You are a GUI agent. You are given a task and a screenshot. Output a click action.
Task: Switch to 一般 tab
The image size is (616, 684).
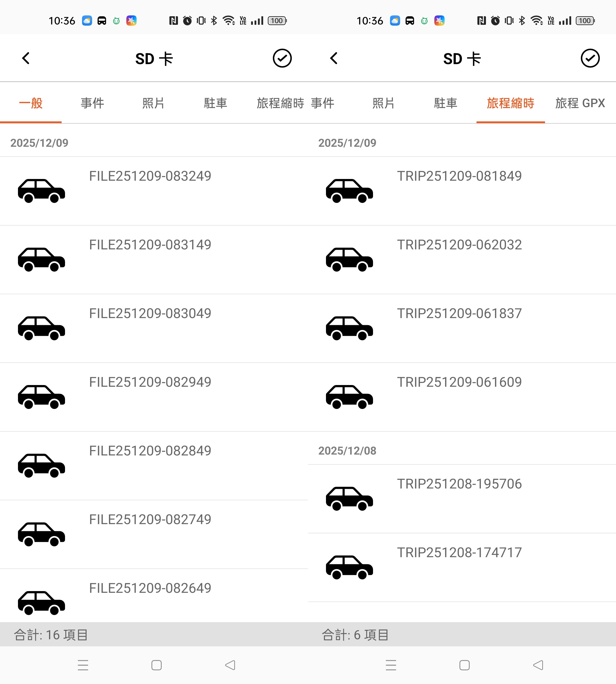31,103
